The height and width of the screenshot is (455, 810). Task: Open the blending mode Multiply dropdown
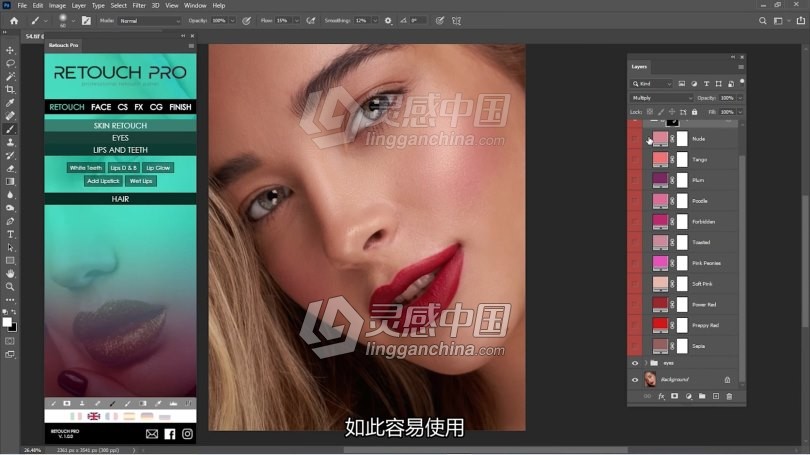[x=661, y=98]
